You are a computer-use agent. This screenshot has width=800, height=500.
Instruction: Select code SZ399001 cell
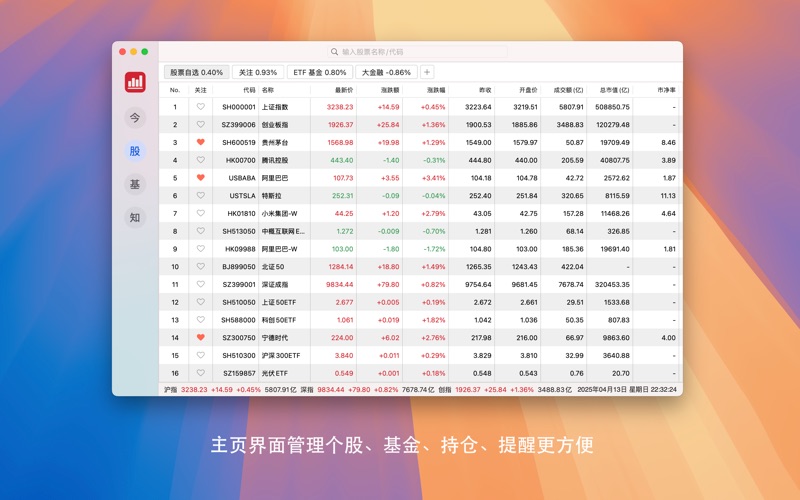pos(239,284)
